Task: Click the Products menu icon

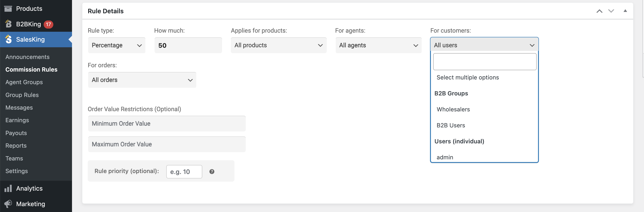Action: [x=8, y=9]
